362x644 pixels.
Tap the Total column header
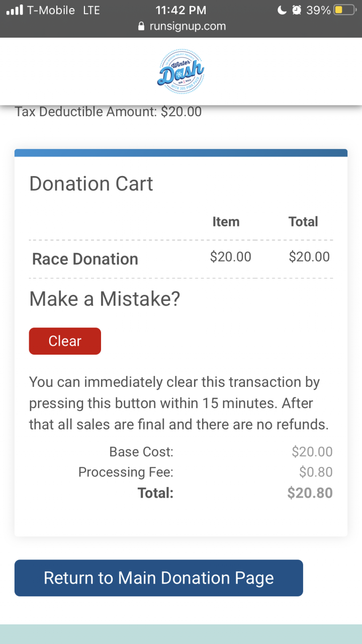(x=303, y=222)
